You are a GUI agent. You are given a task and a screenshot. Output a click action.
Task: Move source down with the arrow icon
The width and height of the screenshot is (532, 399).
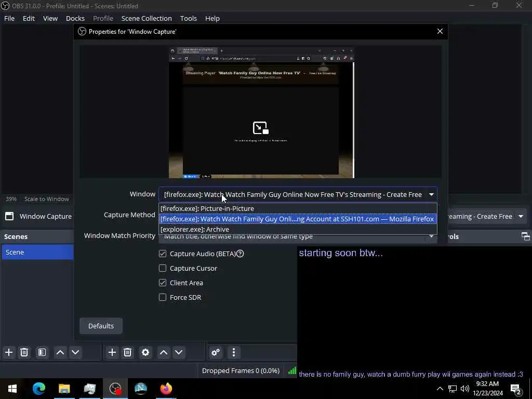[x=179, y=352]
